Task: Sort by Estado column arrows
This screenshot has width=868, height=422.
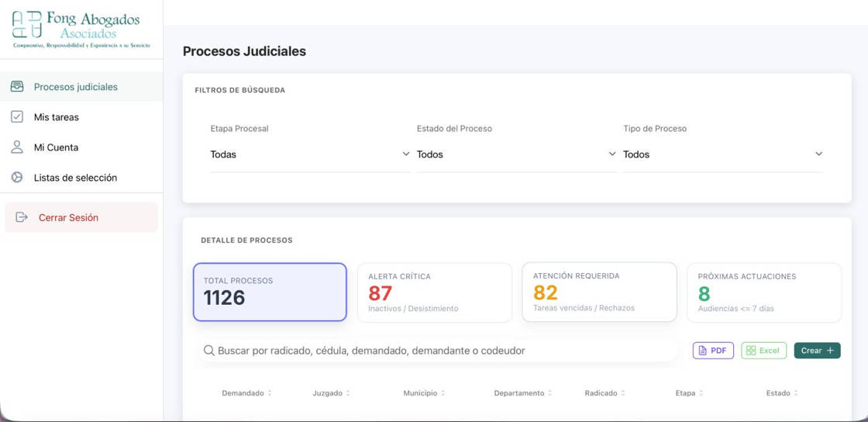Action: point(795,393)
